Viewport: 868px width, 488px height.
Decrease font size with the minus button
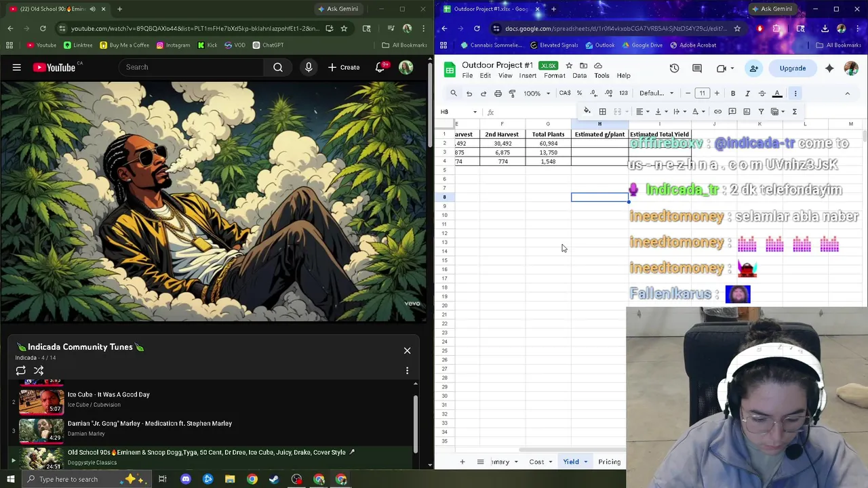tap(688, 93)
